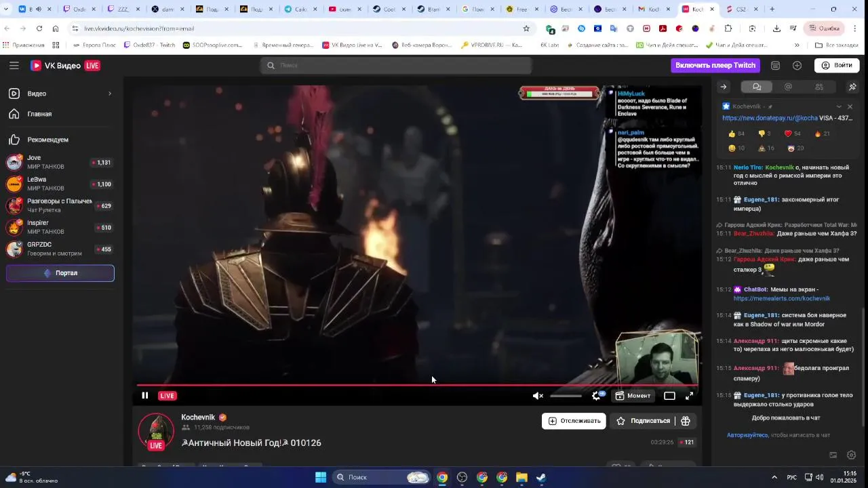Close the pinned Kochevnik message
Viewport: 868px width, 488px height.
tap(850, 106)
